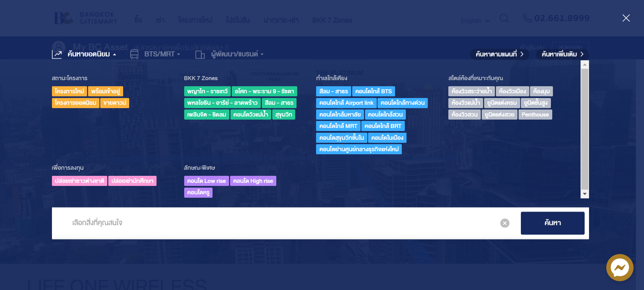The width and height of the screenshot is (644, 290).
Task: Click the building icon for developer/brand
Action: click(x=200, y=55)
